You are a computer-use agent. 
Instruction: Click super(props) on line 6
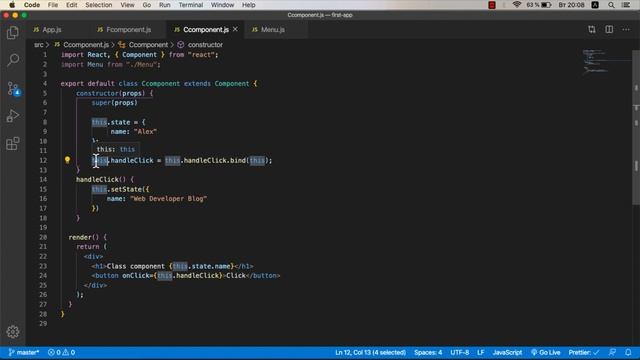point(114,102)
